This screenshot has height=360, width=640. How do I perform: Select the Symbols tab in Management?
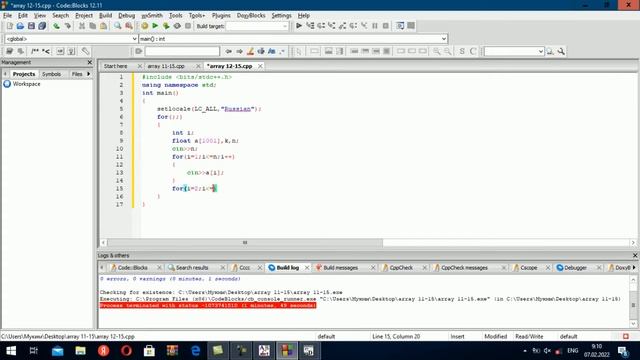click(x=51, y=74)
